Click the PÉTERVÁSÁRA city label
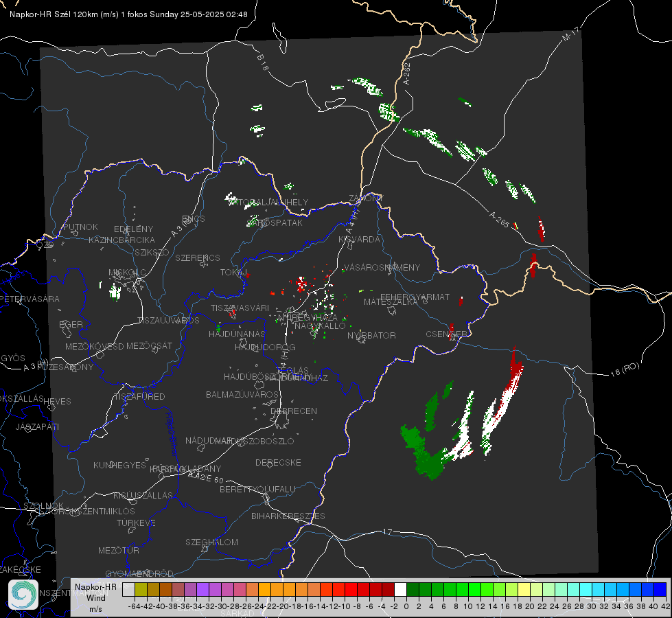The height and width of the screenshot is (618, 672). point(30,299)
